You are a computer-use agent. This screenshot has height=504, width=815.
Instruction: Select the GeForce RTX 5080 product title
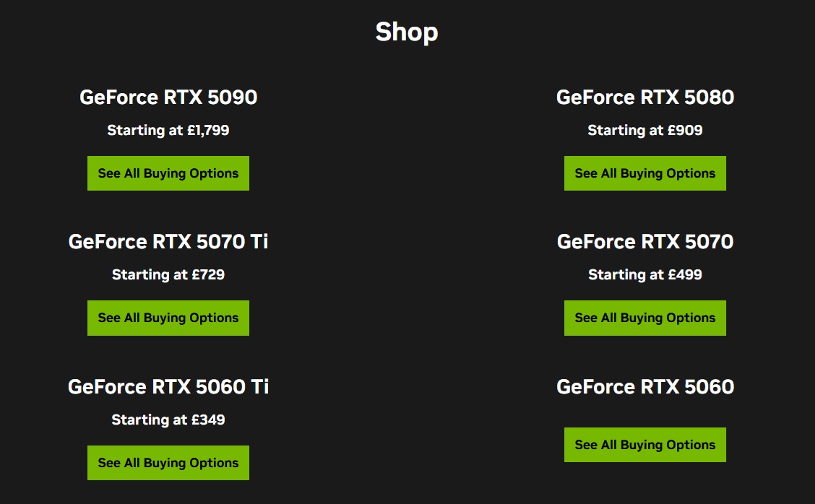point(644,97)
